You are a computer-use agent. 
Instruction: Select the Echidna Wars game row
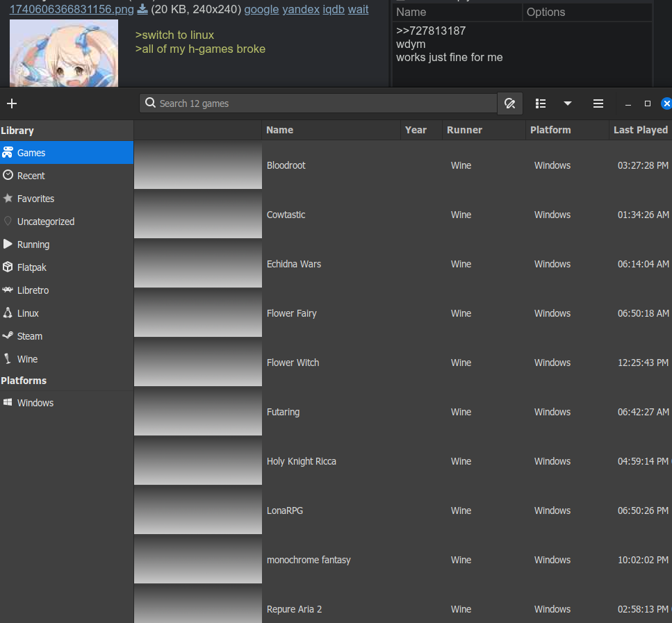click(x=403, y=263)
